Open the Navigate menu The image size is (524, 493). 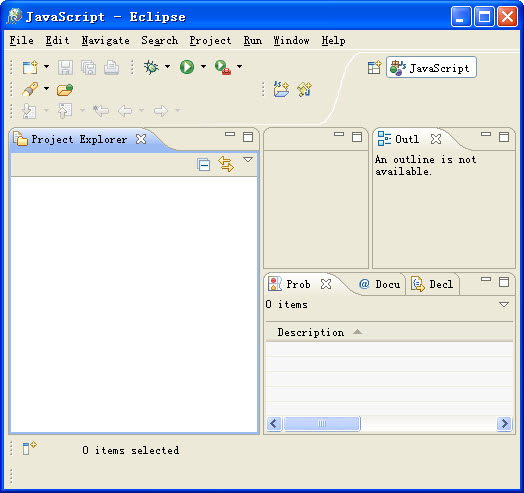106,41
